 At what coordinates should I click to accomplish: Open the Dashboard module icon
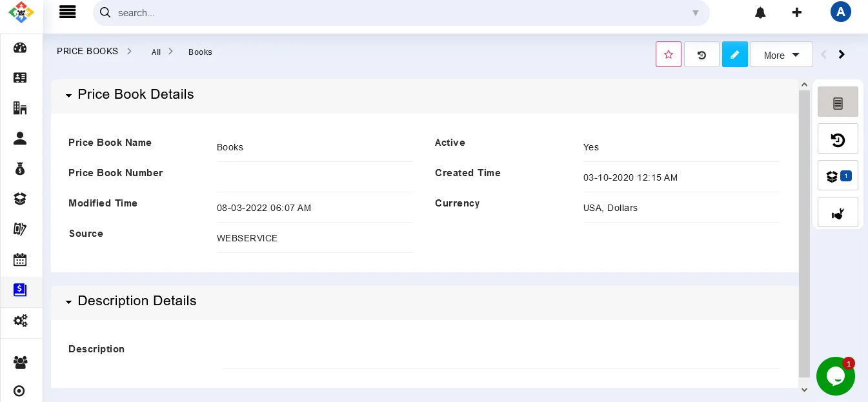click(x=20, y=48)
